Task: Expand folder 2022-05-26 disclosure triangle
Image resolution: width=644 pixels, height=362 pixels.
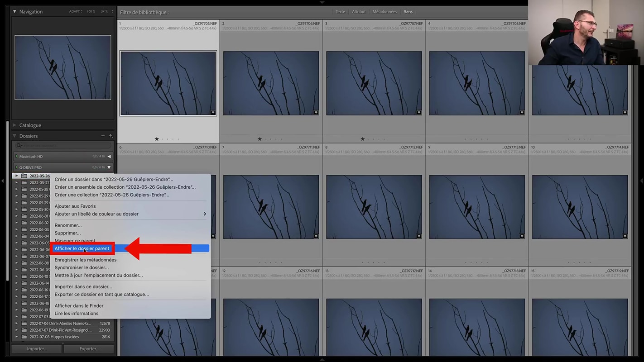Action: click(17, 176)
